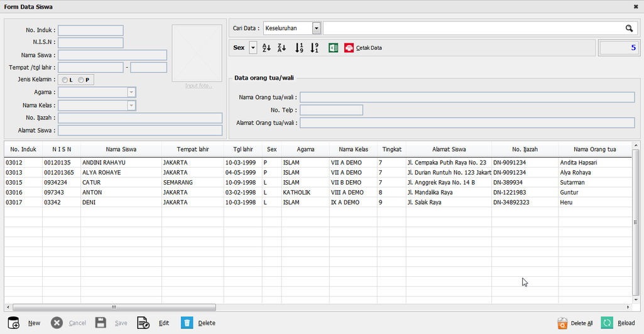This screenshot has height=334, width=644.
Task: Click the Cetak Data print button
Action: coord(363,48)
